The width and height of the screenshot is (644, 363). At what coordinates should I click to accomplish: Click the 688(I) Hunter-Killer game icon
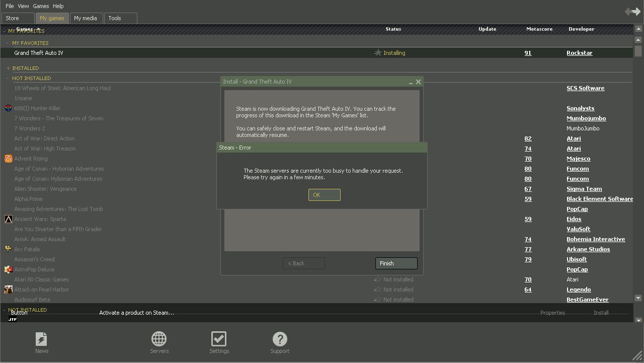coord(8,108)
